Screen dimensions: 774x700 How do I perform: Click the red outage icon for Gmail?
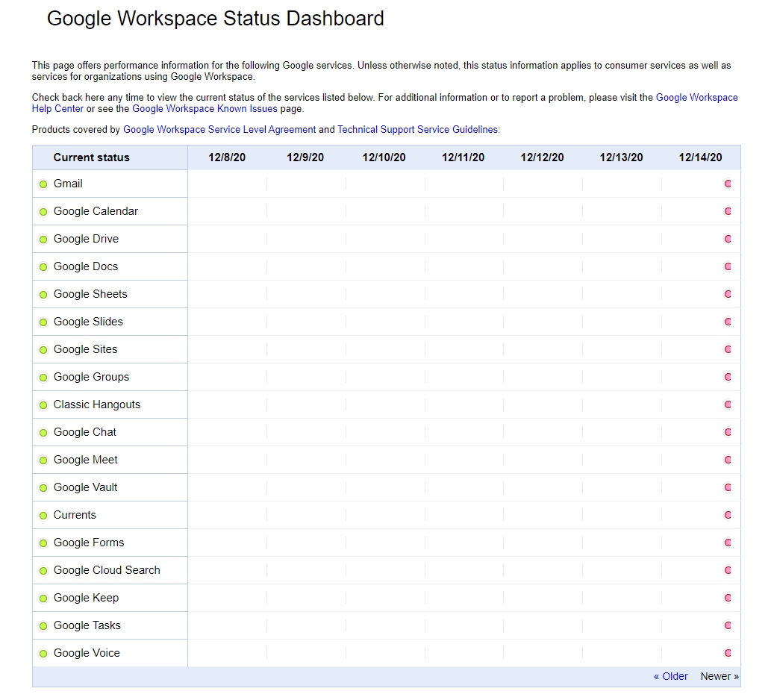coord(728,184)
